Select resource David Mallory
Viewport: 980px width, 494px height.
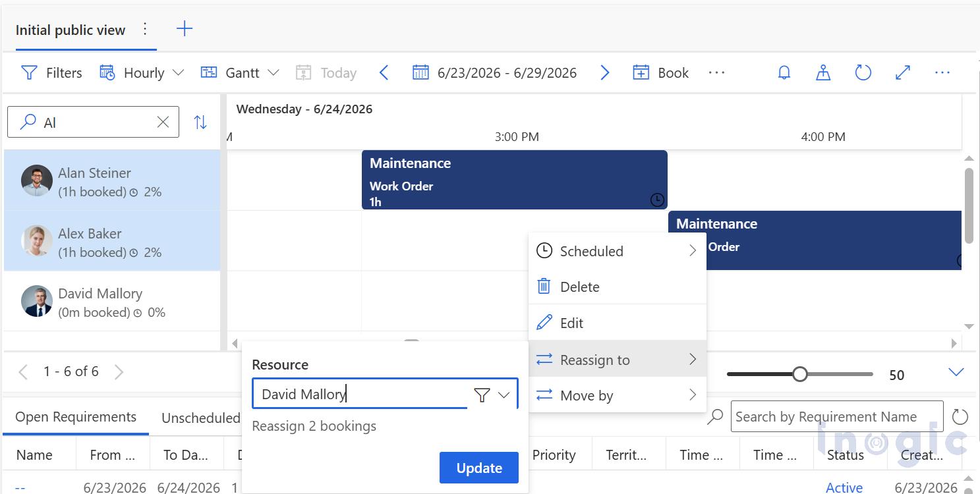click(x=112, y=301)
